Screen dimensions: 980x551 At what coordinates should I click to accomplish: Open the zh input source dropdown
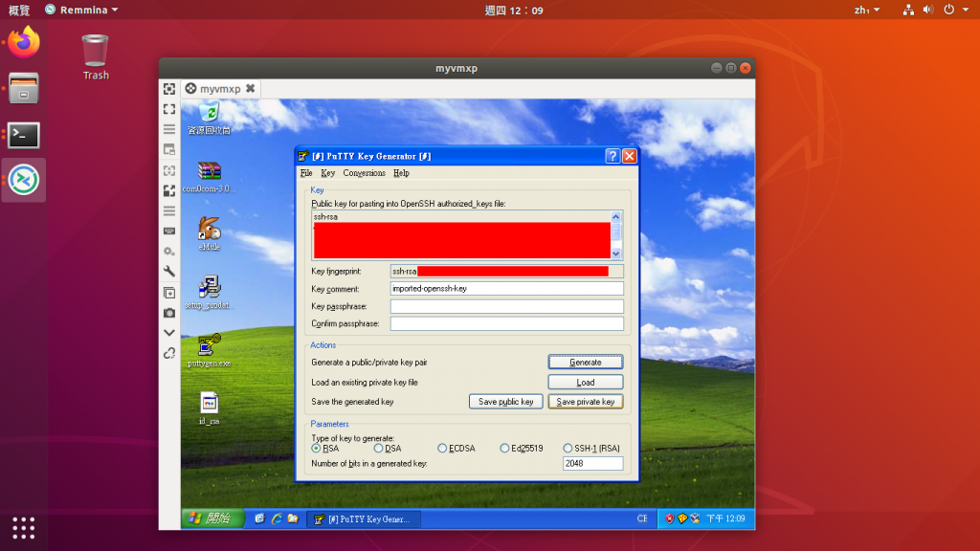[867, 10]
